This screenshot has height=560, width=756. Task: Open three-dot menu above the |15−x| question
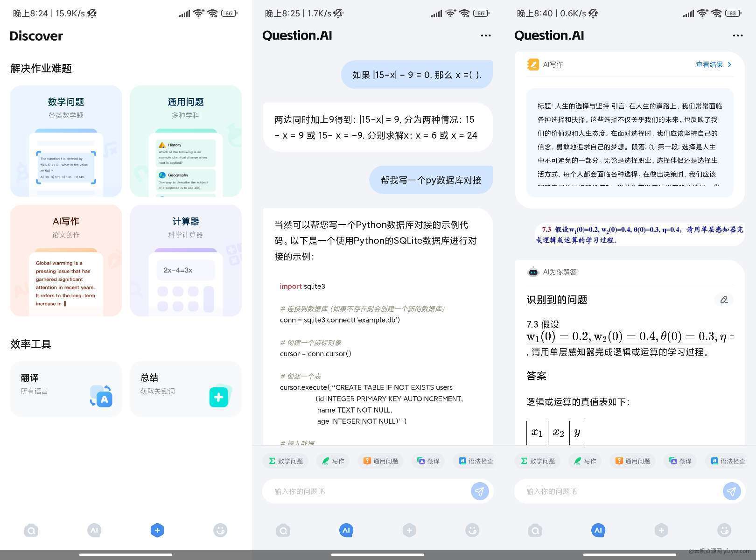pyautogui.click(x=486, y=35)
